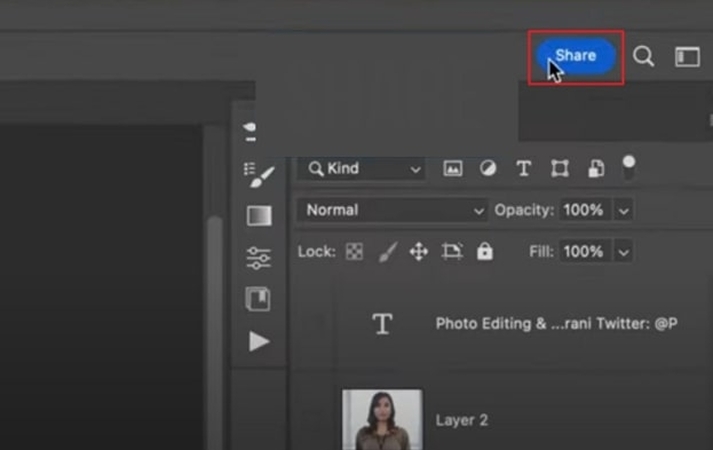Toggle prevent artboard auto-nesting lock
The height and width of the screenshot is (450, 713).
click(452, 251)
